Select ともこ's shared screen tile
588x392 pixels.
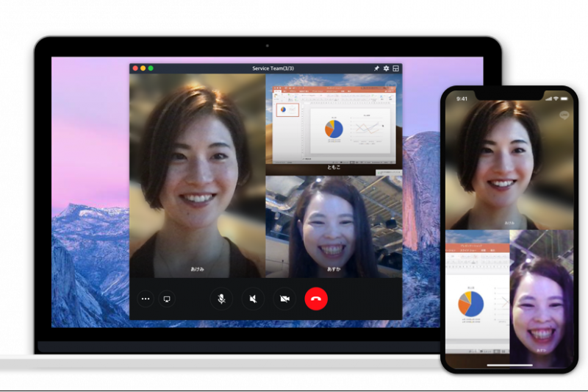click(x=334, y=122)
